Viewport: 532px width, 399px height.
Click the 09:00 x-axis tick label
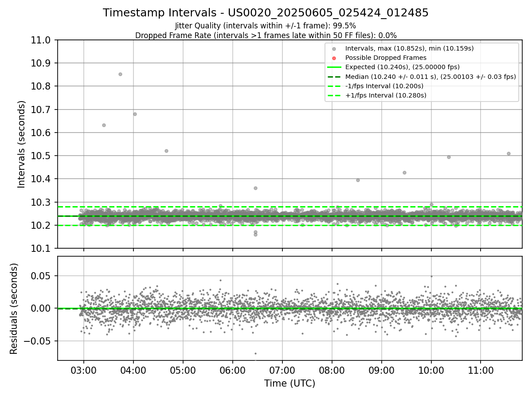tap(382, 369)
